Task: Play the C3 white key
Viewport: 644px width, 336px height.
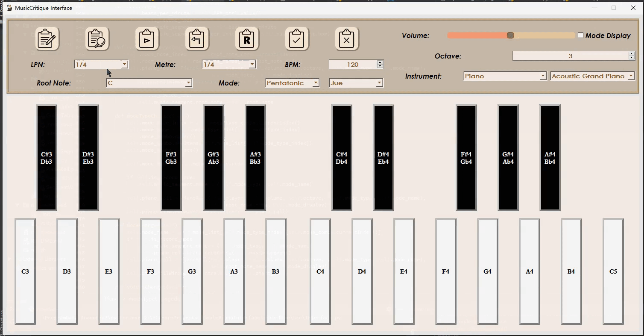Action: click(25, 271)
